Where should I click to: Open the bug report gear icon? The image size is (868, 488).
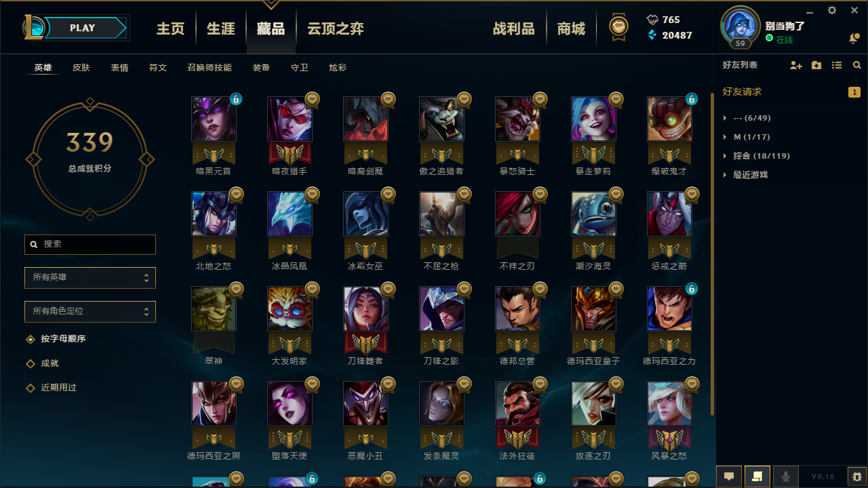(857, 476)
